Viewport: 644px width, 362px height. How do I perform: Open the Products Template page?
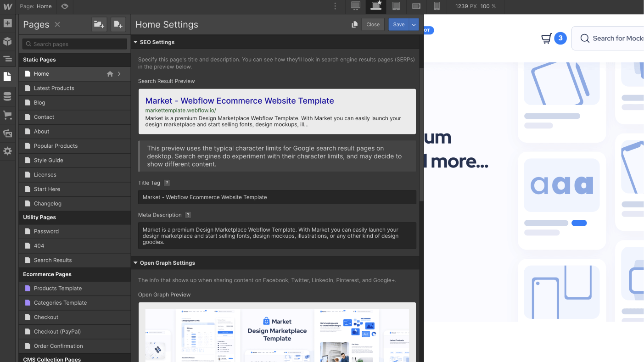75,289
